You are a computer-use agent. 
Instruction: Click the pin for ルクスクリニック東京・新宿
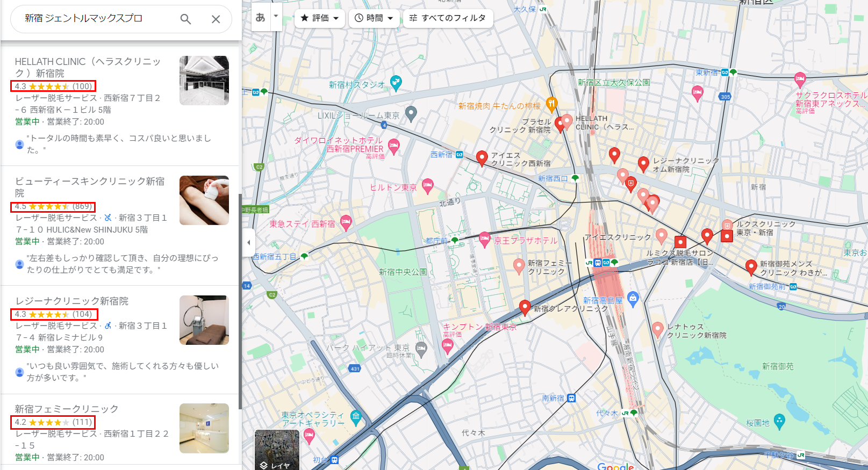(727, 226)
